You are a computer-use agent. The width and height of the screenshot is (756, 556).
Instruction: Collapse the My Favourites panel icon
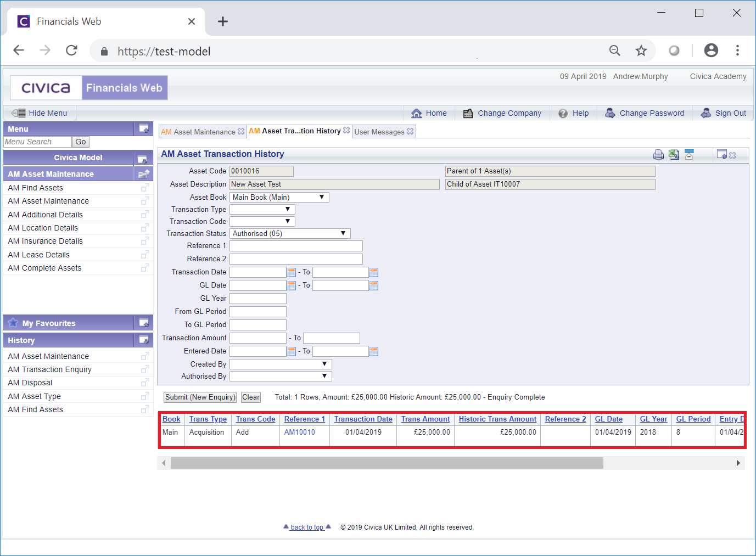(144, 323)
